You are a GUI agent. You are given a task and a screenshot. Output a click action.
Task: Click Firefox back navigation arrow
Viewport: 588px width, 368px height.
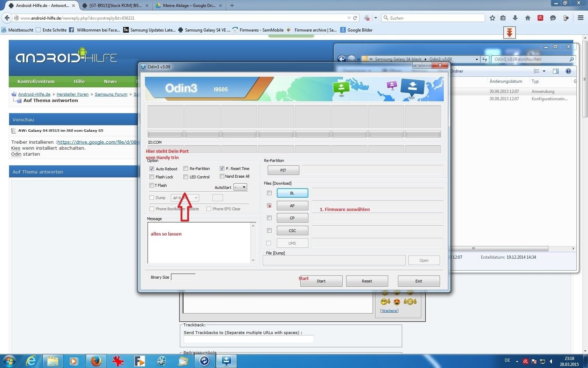coord(7,18)
